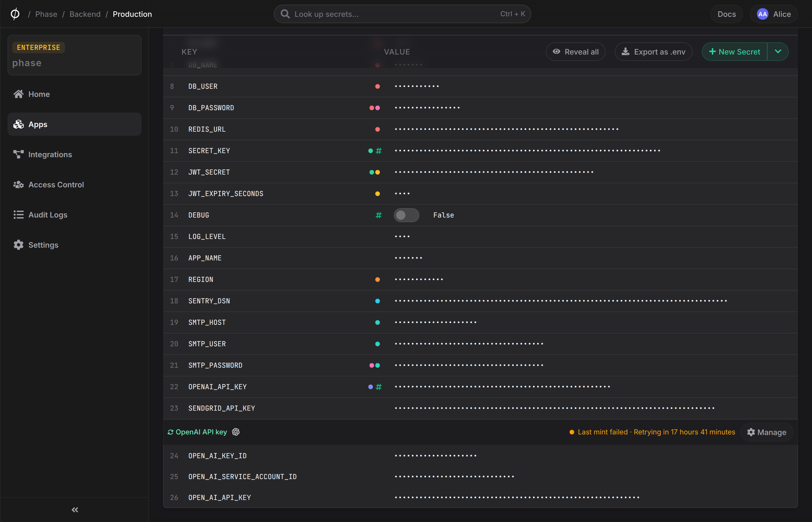Click the orange tag dot on REGION

click(377, 279)
